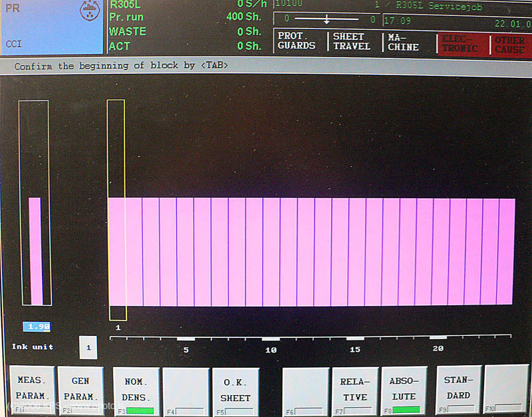Click zone label 5 on scale
The width and height of the screenshot is (532, 417).
click(x=186, y=349)
